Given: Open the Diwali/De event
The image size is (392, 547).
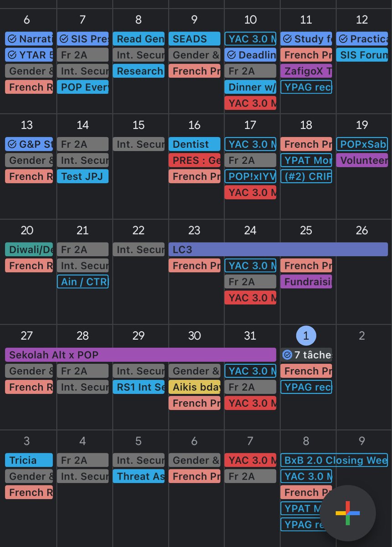Looking at the screenshot, I should (x=29, y=249).
